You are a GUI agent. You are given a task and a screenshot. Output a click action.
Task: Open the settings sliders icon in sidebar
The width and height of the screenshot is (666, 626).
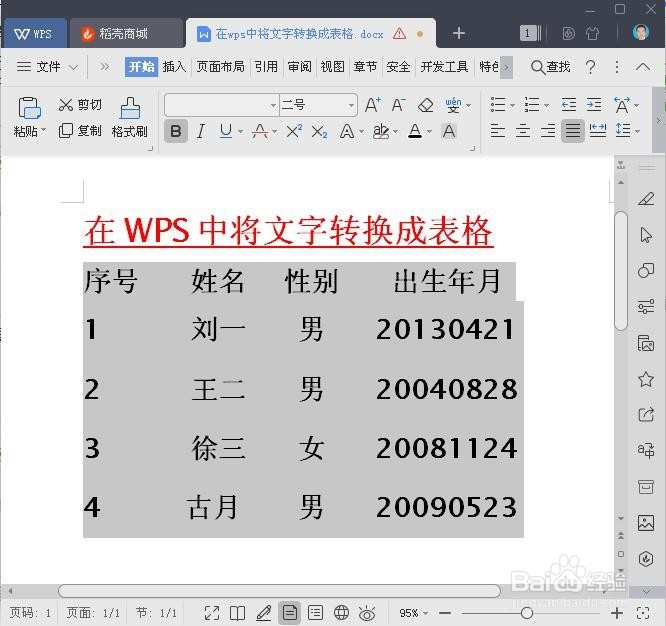[646, 306]
